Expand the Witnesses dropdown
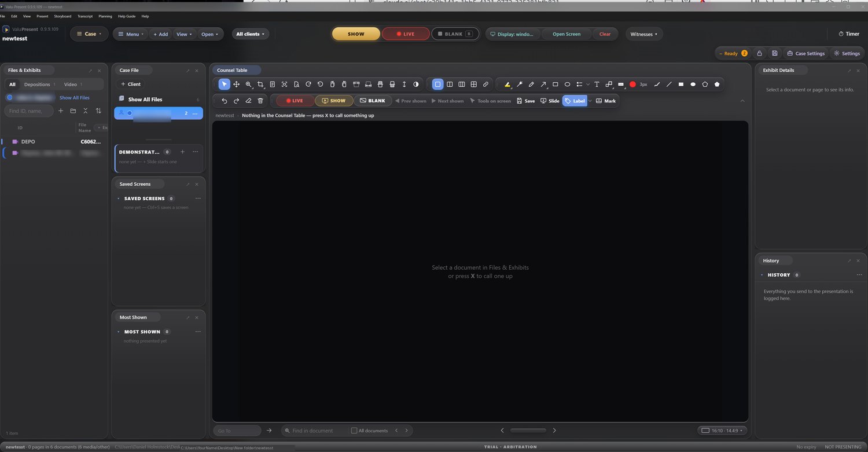The height and width of the screenshot is (452, 868). click(644, 34)
